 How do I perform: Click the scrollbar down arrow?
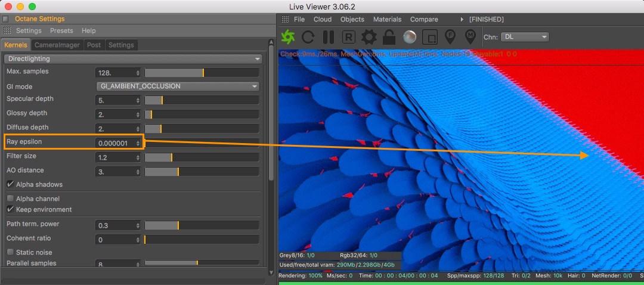pyautogui.click(x=271, y=272)
